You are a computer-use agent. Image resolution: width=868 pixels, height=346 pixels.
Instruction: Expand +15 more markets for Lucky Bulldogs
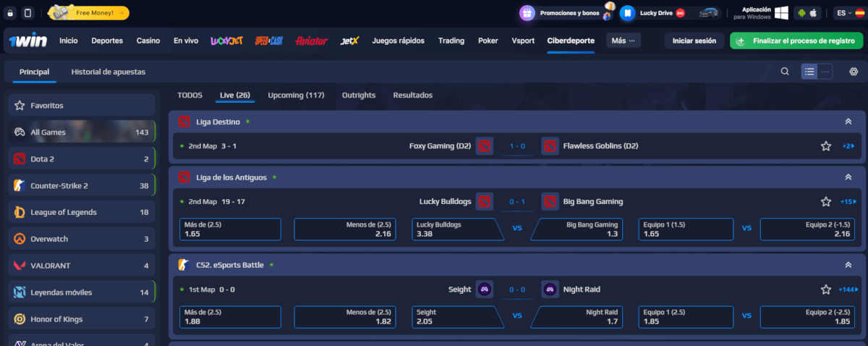pos(848,202)
